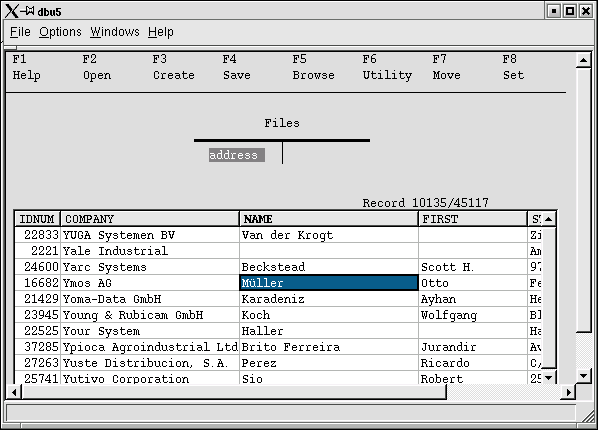Select the 'YUGA Systemen BV' company cell
Screen dimensions: 598x430
pyautogui.click(x=150, y=235)
